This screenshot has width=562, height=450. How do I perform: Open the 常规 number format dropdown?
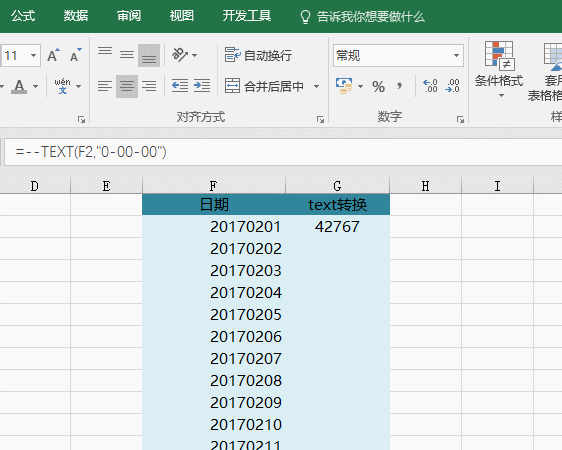(456, 56)
